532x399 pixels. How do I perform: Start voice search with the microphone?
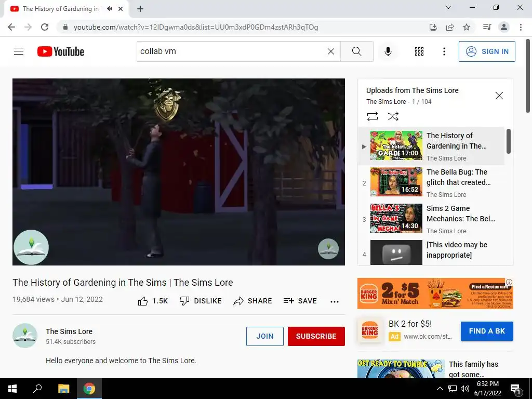pyautogui.click(x=388, y=51)
